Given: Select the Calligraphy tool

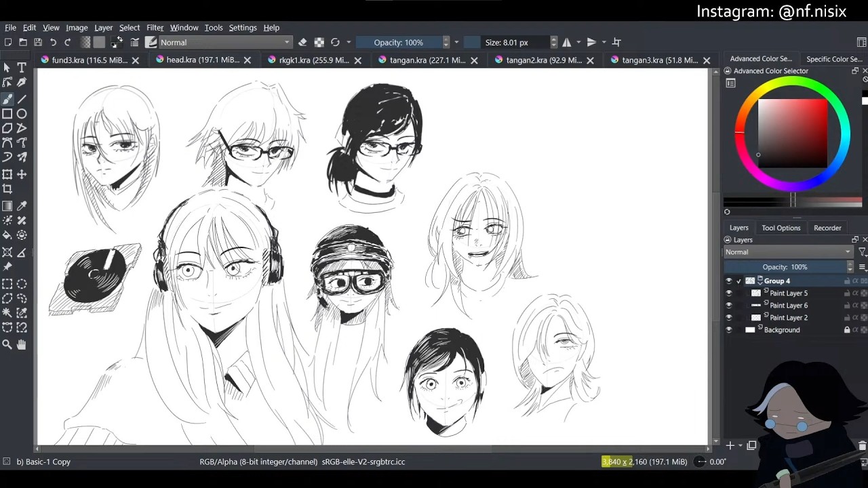Looking at the screenshot, I should pyautogui.click(x=22, y=82).
